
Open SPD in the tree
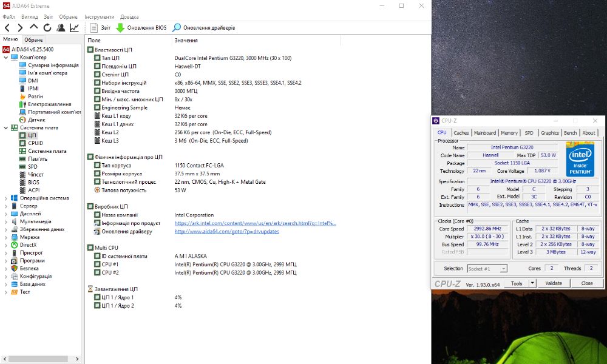pyautogui.click(x=33, y=166)
